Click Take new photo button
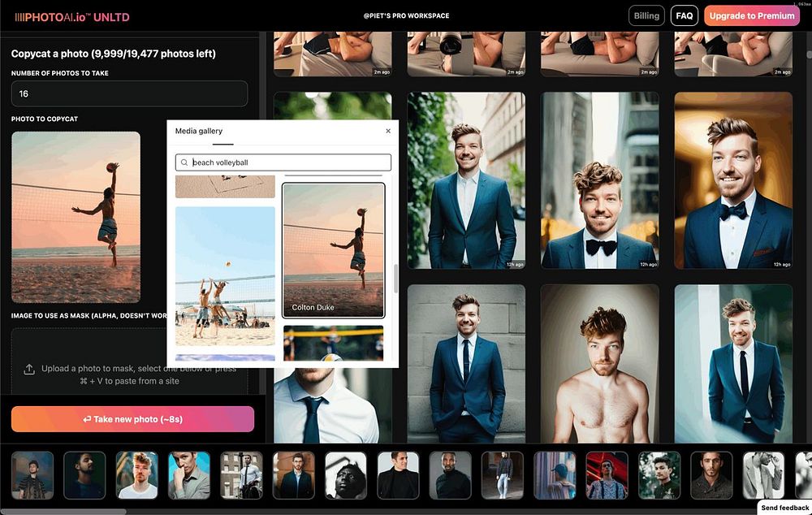This screenshot has width=812, height=515. coord(132,419)
